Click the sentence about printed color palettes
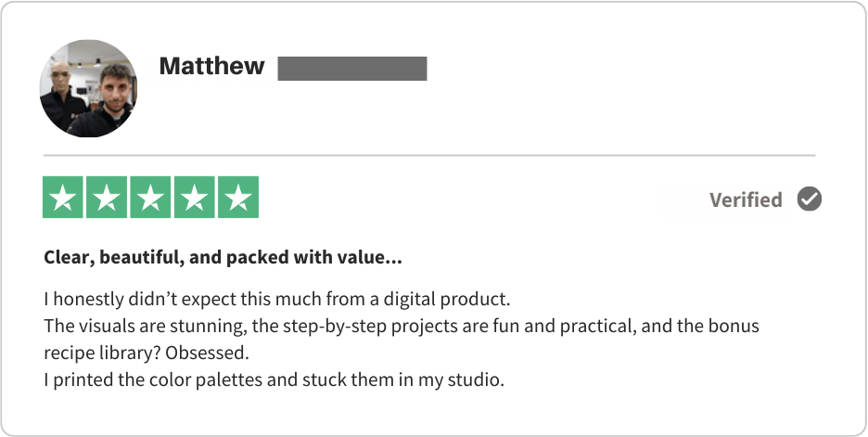Image resolution: width=868 pixels, height=437 pixels. 274,380
